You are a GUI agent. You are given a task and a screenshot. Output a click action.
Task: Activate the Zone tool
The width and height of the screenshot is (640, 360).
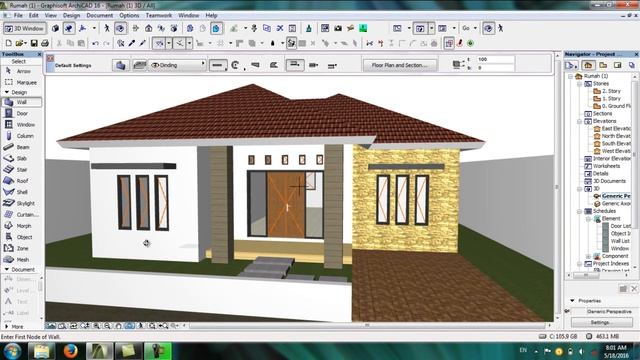[x=21, y=248]
